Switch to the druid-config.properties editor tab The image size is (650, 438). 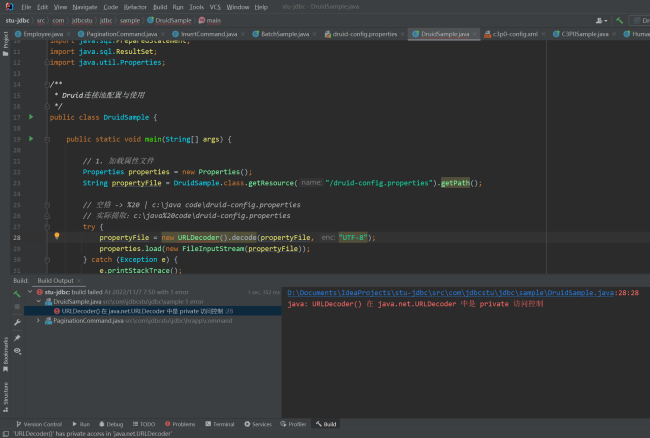click(x=366, y=33)
